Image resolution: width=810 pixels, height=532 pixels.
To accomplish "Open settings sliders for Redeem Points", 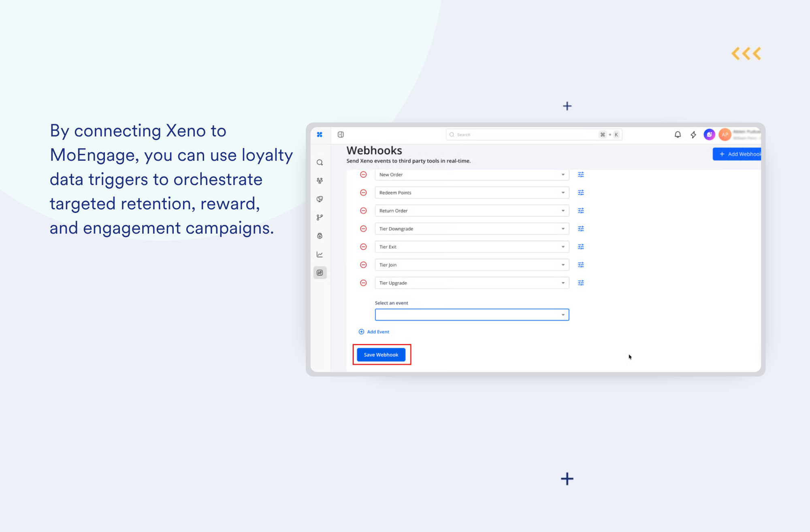I will point(581,193).
